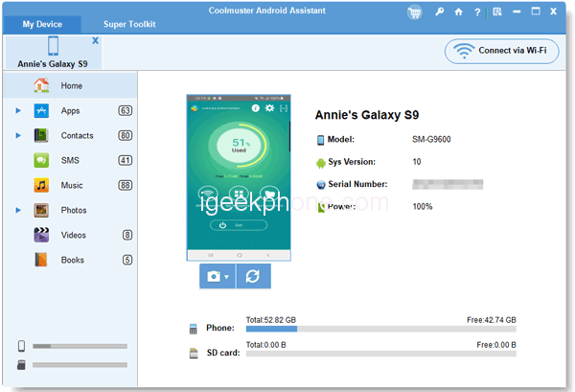
Task: Open the screenshot dropdown arrow
Action: [x=226, y=277]
